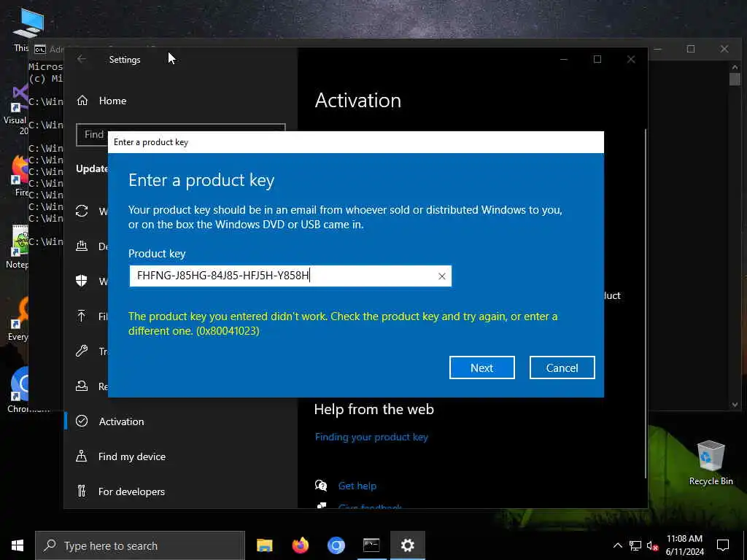Click the Troubleshoot wrench icon
747x560 pixels.
click(x=82, y=351)
